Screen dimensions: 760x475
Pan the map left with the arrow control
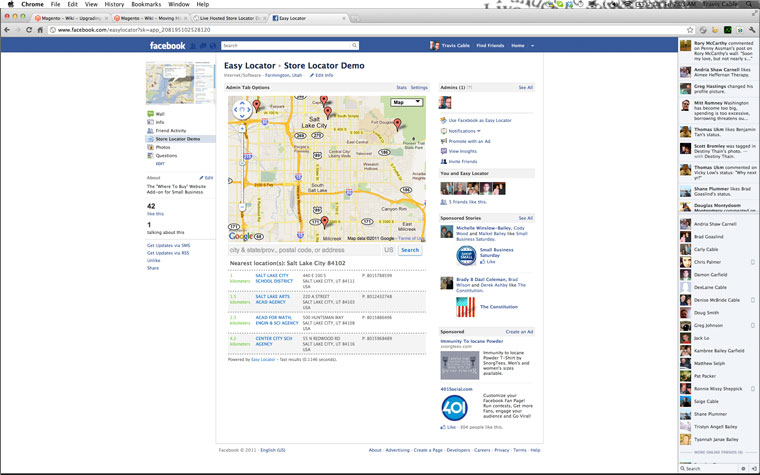click(236, 110)
